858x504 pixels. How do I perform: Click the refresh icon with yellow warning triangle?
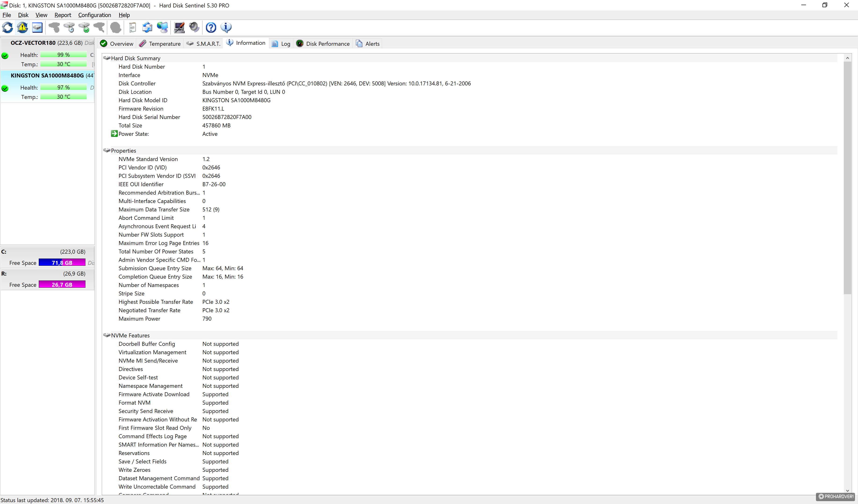coord(22,27)
